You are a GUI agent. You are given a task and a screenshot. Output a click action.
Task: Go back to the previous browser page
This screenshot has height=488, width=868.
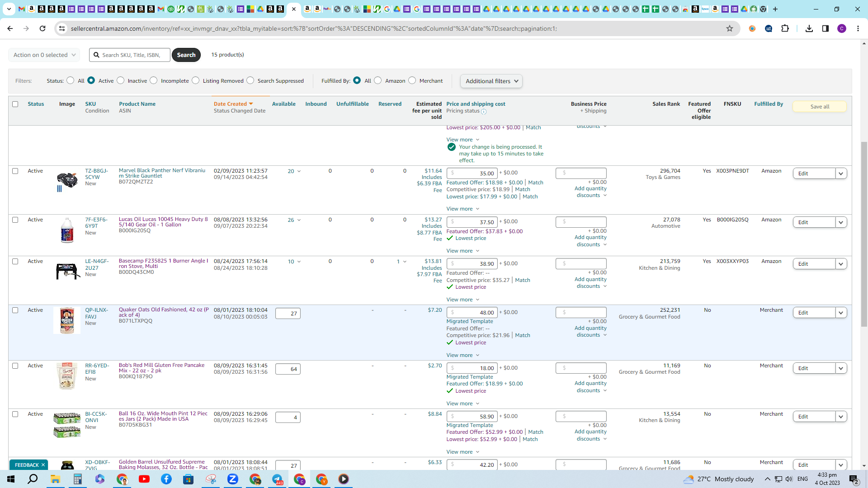(x=10, y=28)
